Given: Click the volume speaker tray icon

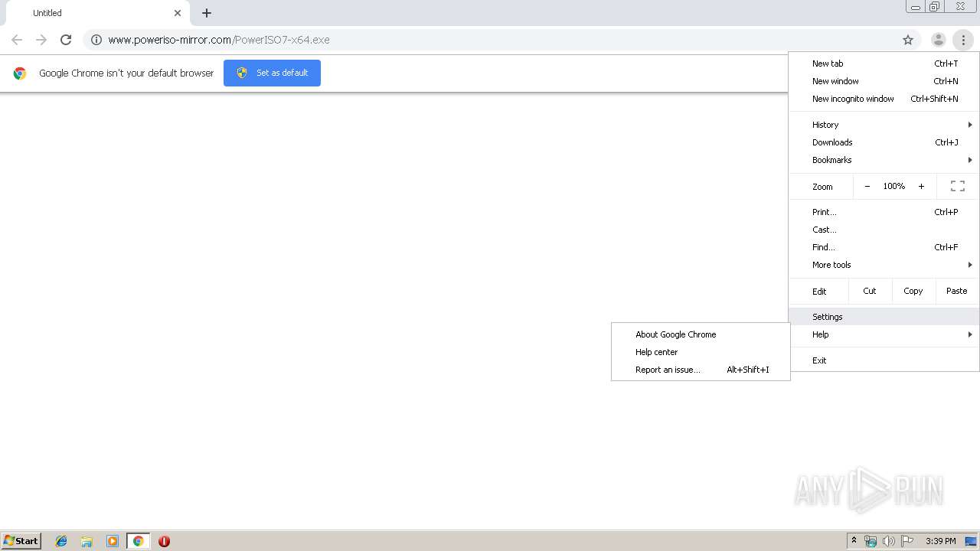Looking at the screenshot, I should pyautogui.click(x=888, y=541).
